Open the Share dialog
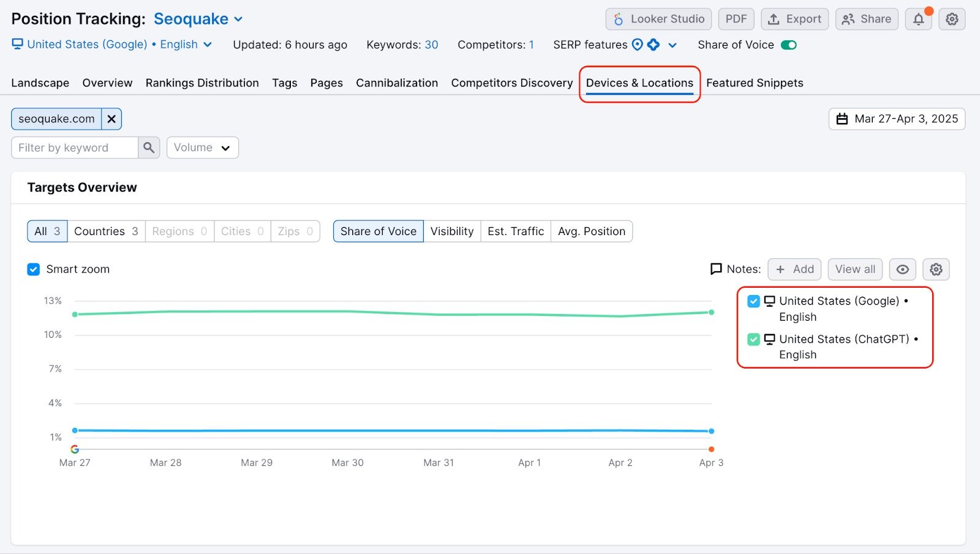 pos(866,18)
